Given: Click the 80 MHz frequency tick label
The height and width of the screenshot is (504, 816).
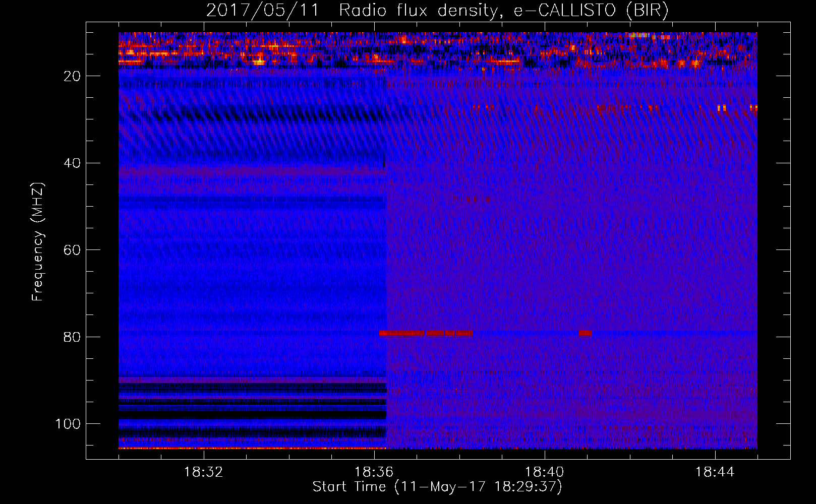Looking at the screenshot, I should (x=72, y=337).
